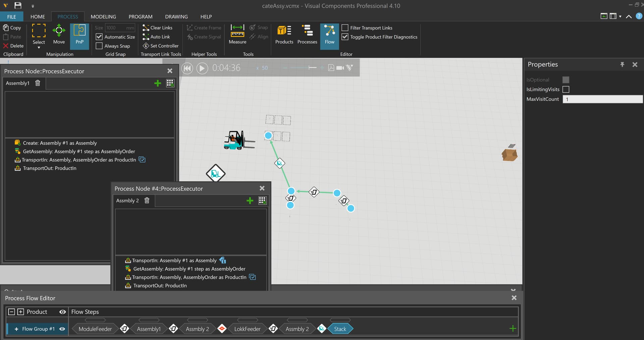Collapse all product groups with minus box
The image size is (644, 340).
click(11, 312)
